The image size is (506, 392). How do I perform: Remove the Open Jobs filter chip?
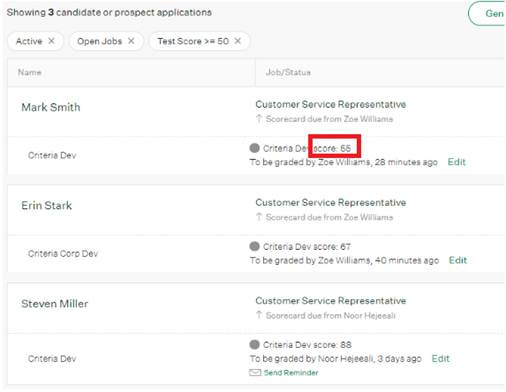[x=131, y=41]
